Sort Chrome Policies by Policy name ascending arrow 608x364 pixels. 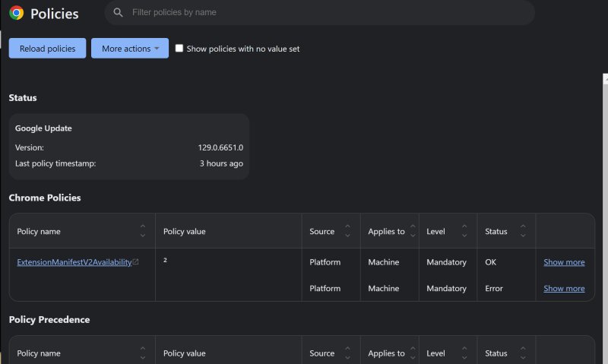click(x=143, y=226)
